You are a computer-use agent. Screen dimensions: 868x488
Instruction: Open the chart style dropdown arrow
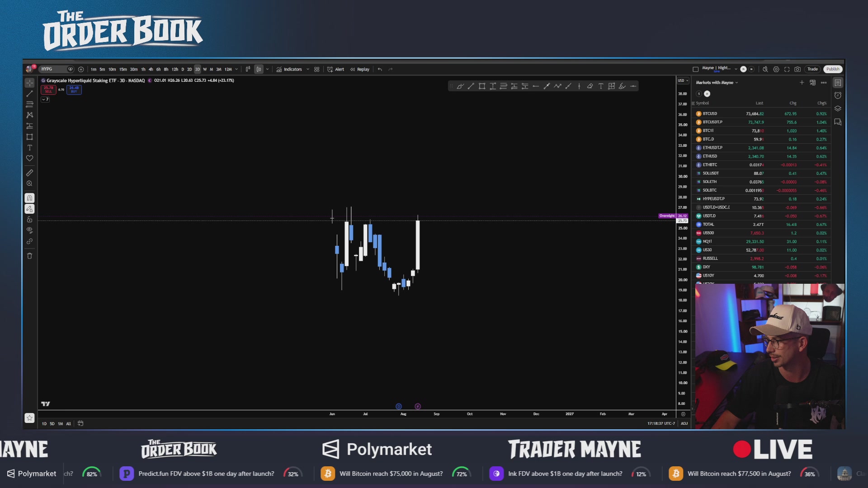(x=267, y=69)
